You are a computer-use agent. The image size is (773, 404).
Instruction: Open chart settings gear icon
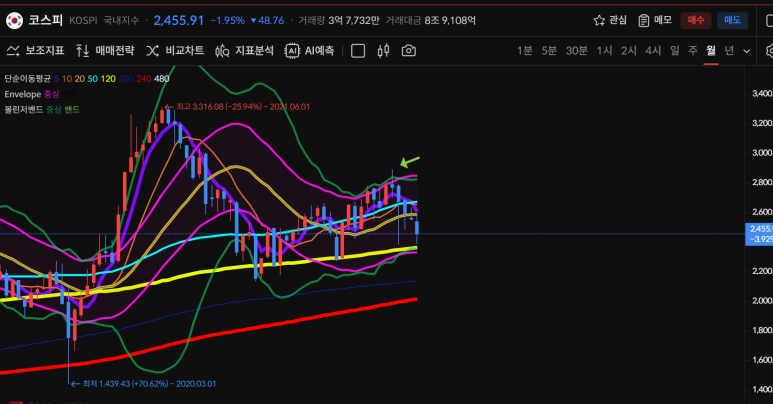pyautogui.click(x=770, y=51)
